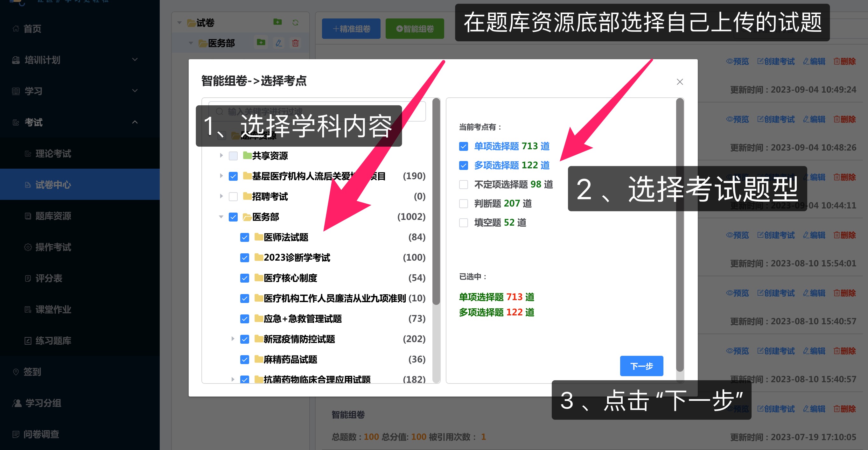Uncheck the 医务部 checkbox in dialog tree
Viewport: 868px width, 450px height.
(x=233, y=217)
